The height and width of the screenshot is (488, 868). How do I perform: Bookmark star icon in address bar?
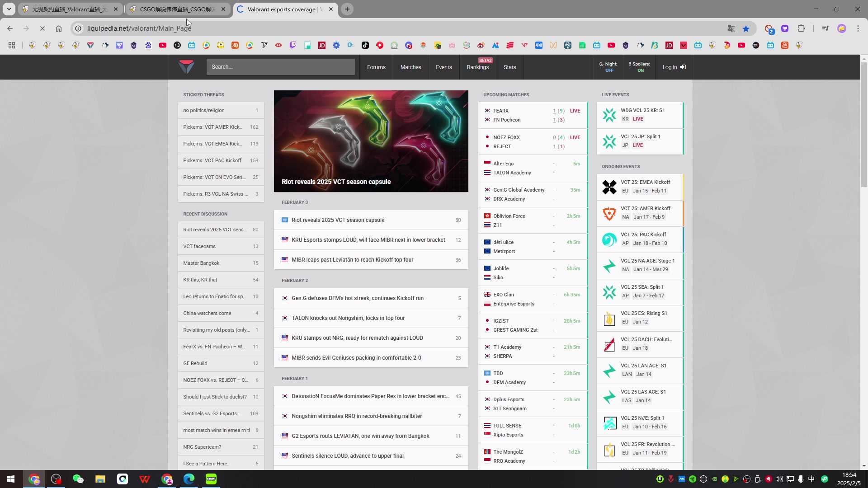click(746, 28)
